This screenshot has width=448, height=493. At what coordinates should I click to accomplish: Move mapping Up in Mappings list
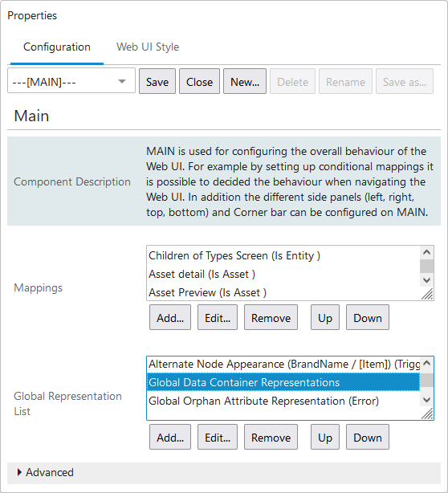pyautogui.click(x=325, y=317)
